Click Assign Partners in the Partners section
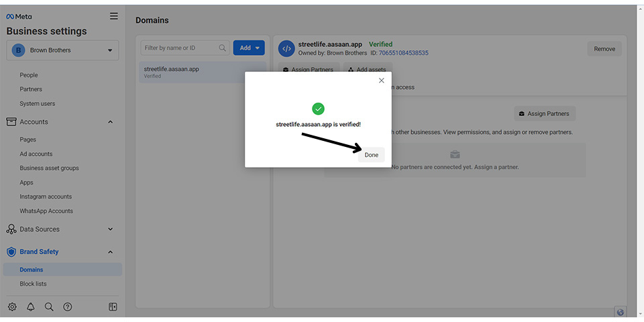644x322 pixels. tap(545, 113)
